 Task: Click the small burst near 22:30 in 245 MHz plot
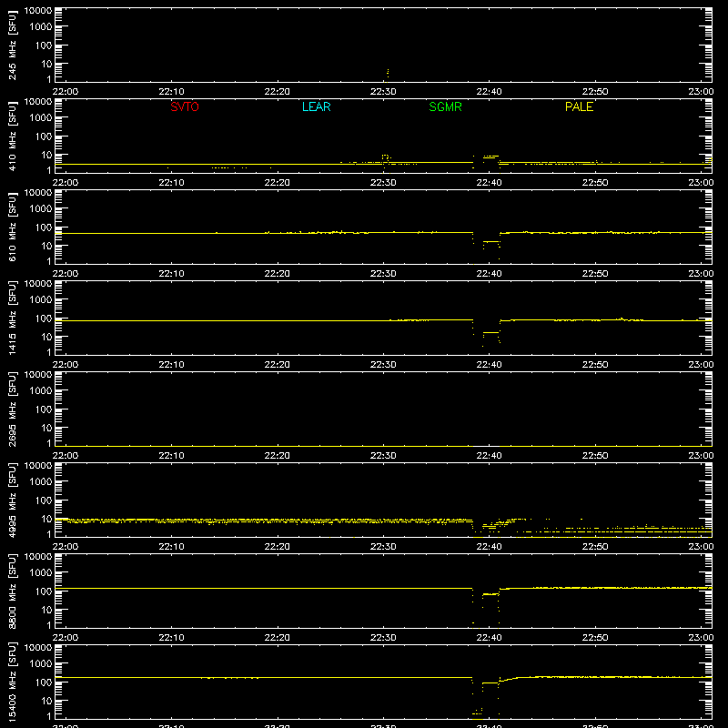click(x=388, y=74)
